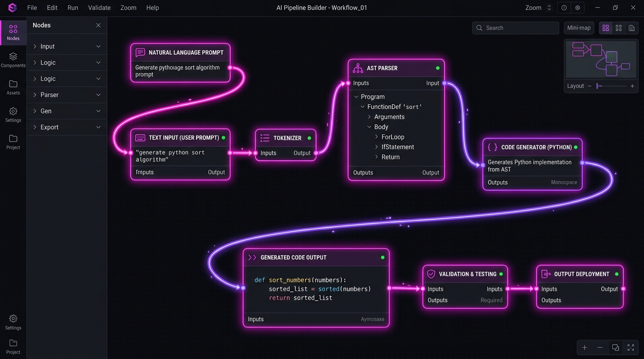
Task: Click the canvas zoom-in plus at the bottom right
Action: [x=585, y=347]
